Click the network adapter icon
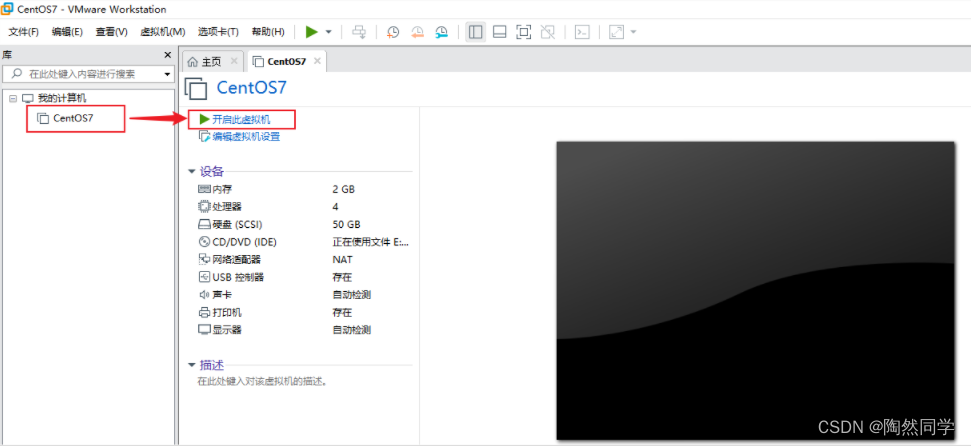971x446 pixels. coord(204,260)
